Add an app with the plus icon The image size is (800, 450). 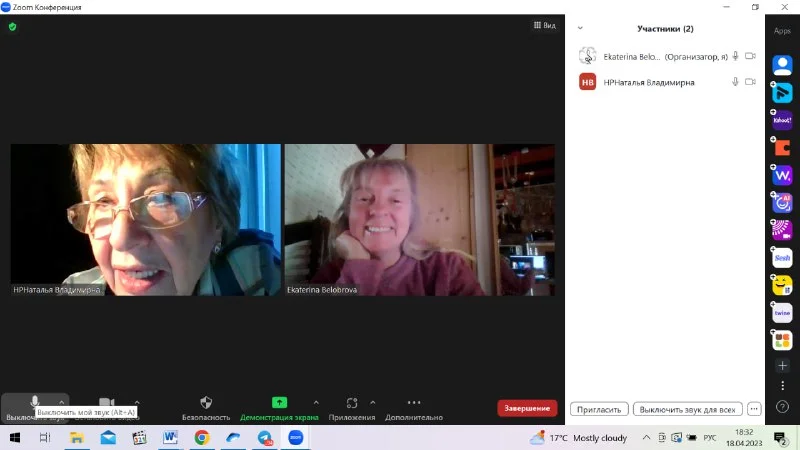coord(783,366)
